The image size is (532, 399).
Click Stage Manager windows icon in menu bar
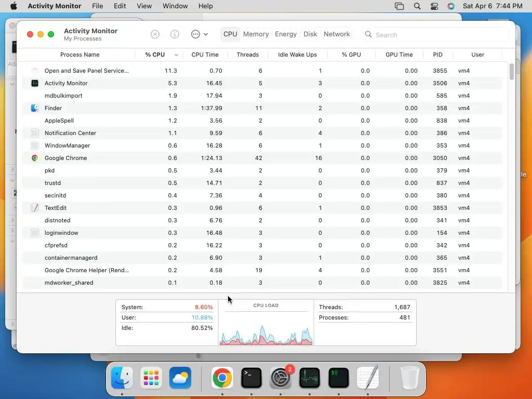point(400,6)
